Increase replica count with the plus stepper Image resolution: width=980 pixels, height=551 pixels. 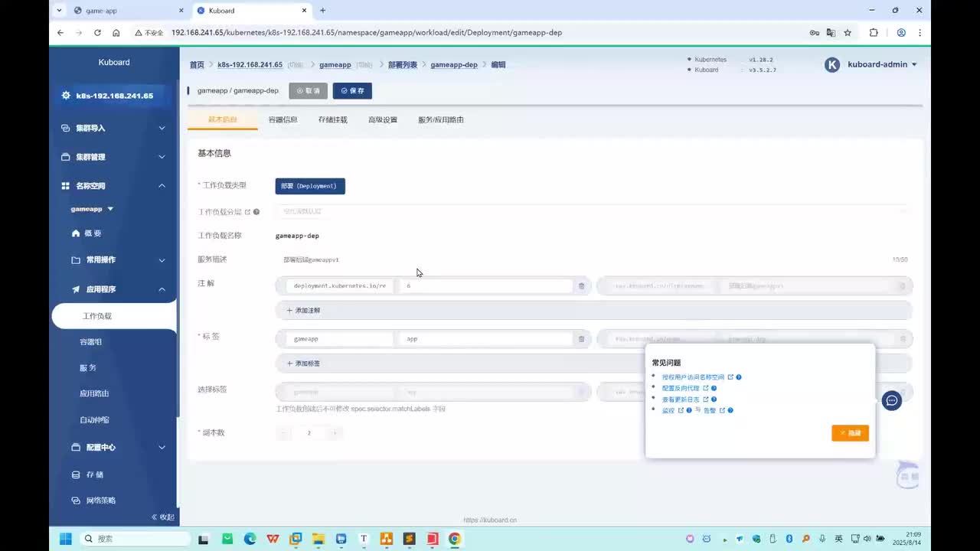335,433
